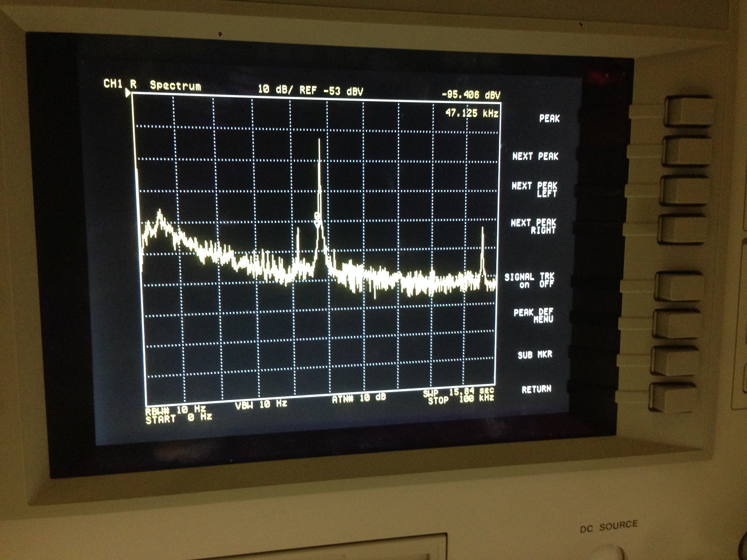The width and height of the screenshot is (747, 560).
Task: Click the 'SWP 15.84 sec' sweep time readout
Action: tap(458, 392)
